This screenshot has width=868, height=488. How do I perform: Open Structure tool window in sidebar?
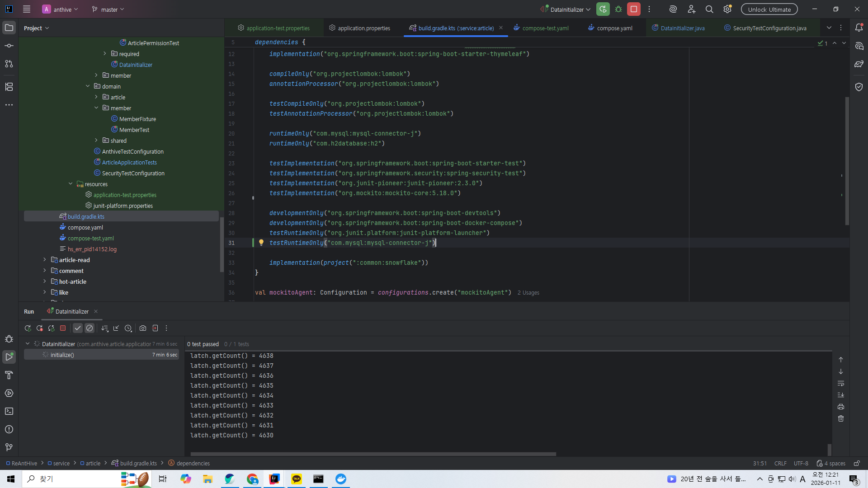(9, 87)
